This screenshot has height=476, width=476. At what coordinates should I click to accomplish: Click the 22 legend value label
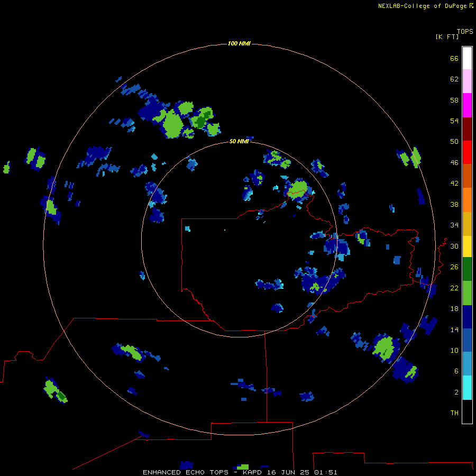pyautogui.click(x=454, y=288)
